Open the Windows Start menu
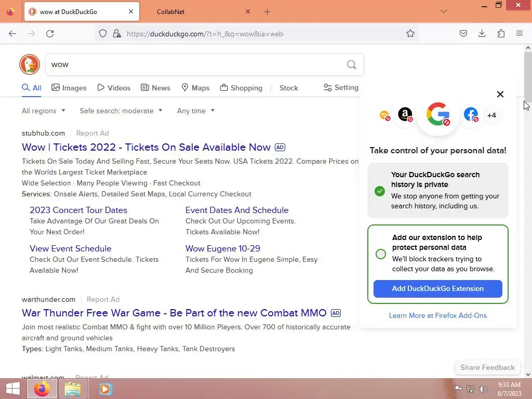The height and width of the screenshot is (399, 532). (13, 389)
